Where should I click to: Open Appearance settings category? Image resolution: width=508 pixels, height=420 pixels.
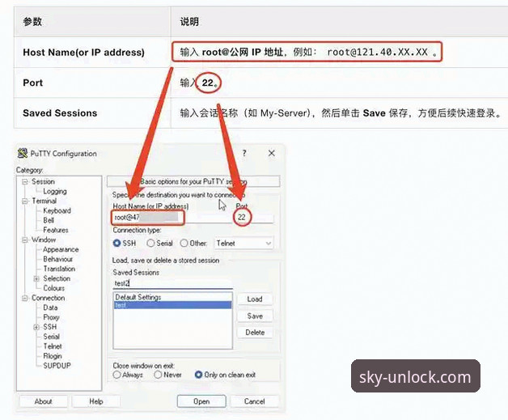61,249
